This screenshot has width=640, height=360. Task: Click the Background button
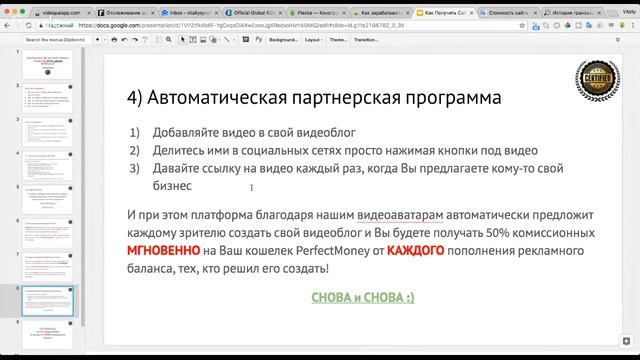click(283, 40)
